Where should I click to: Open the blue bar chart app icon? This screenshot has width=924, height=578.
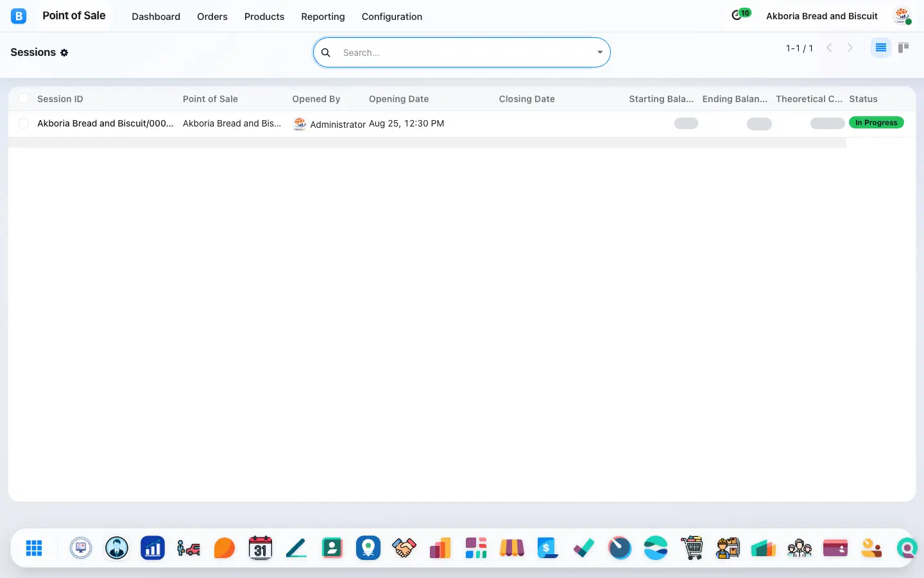coord(153,548)
